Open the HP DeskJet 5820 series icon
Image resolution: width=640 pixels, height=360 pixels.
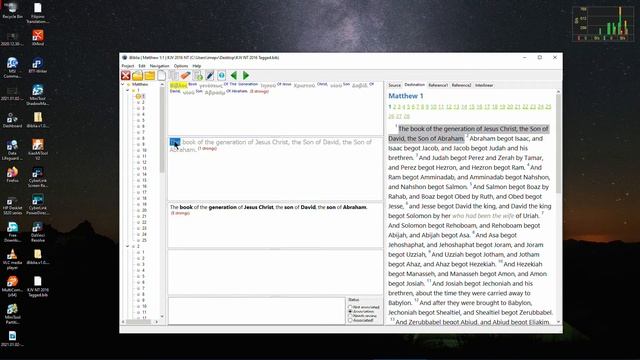click(12, 204)
